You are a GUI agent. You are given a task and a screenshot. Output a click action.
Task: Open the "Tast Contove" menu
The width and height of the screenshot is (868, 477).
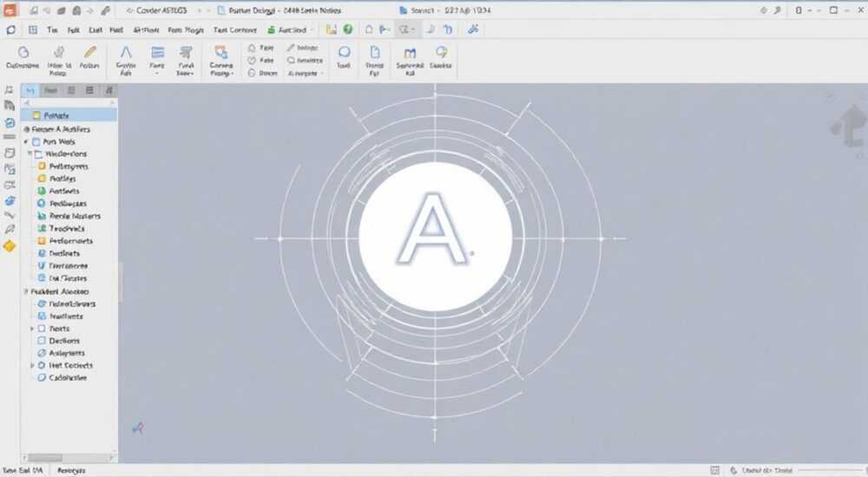(235, 29)
